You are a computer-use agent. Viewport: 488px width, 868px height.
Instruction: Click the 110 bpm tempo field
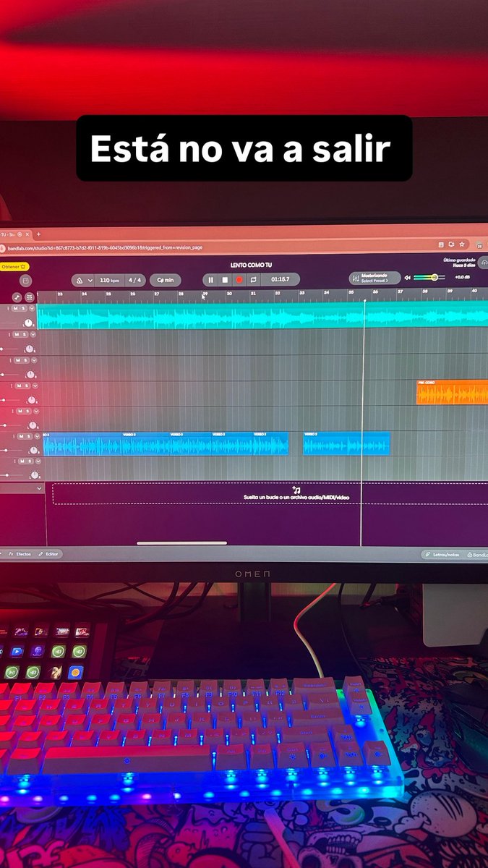(x=109, y=280)
